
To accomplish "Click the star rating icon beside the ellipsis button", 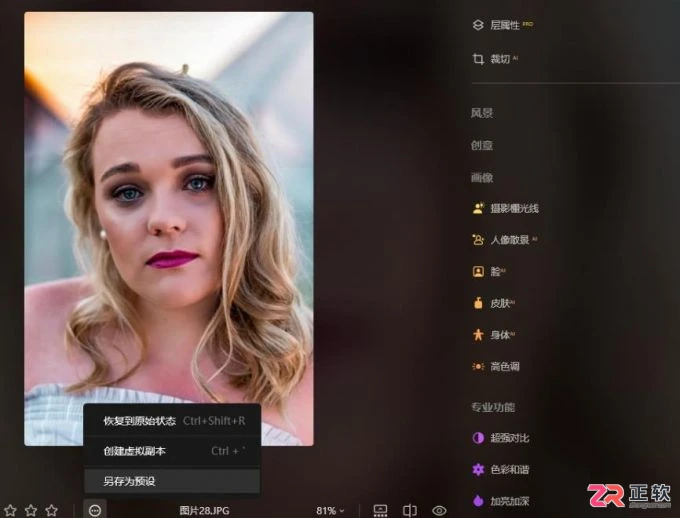I will point(52,511).
